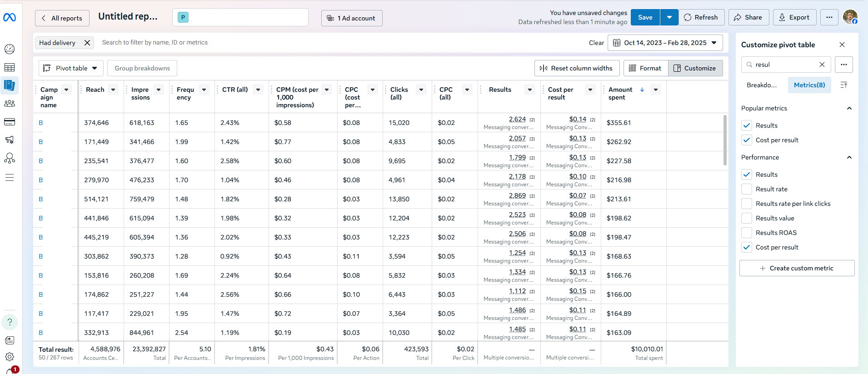Click the megaphone icon in the left sidebar
This screenshot has height=374, width=868.
[x=10, y=140]
